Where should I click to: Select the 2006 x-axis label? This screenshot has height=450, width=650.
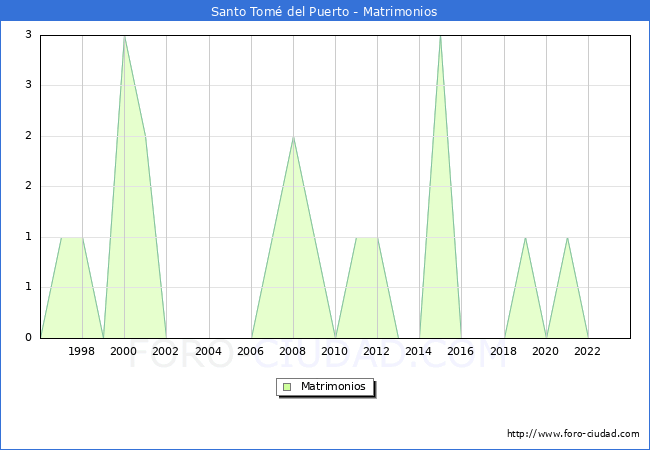tap(250, 351)
